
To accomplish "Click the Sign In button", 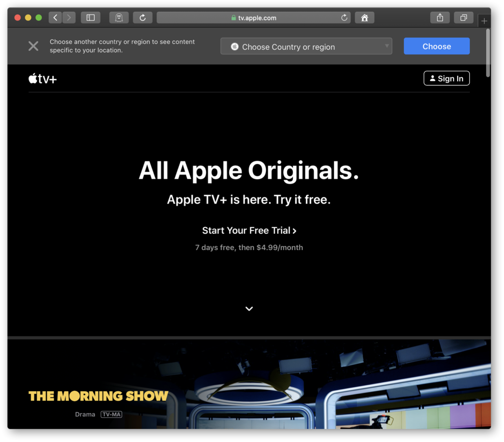I will pyautogui.click(x=446, y=78).
